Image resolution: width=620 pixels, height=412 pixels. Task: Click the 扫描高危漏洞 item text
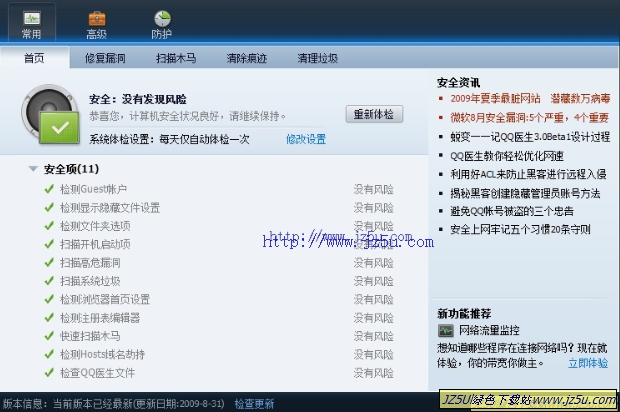point(90,263)
